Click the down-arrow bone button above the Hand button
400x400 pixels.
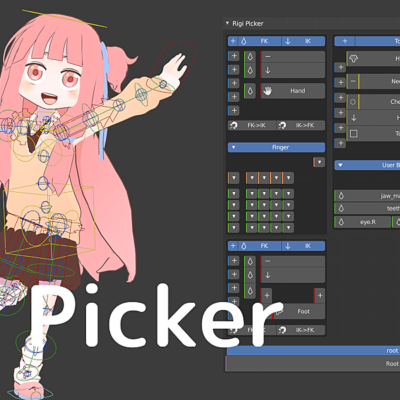click(x=292, y=70)
